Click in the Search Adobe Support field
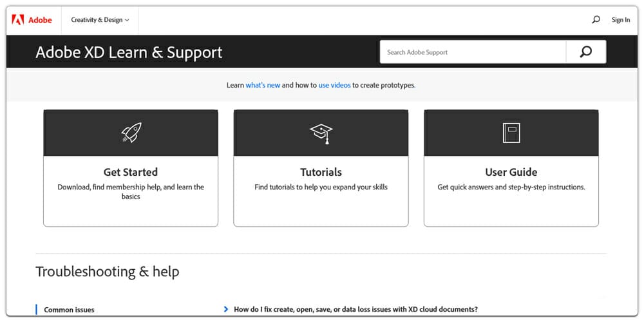Screen dimensions: 644x322 click(x=473, y=52)
